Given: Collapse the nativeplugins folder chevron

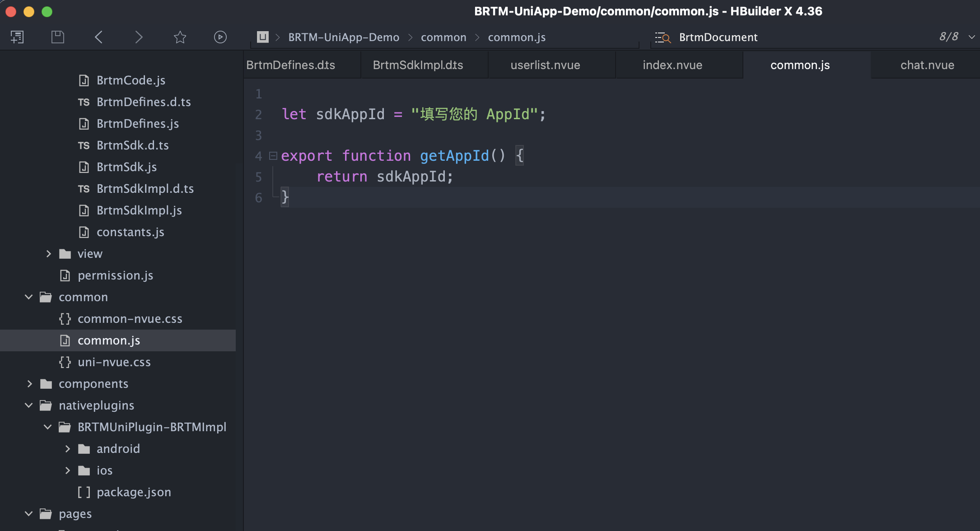Looking at the screenshot, I should click(28, 405).
